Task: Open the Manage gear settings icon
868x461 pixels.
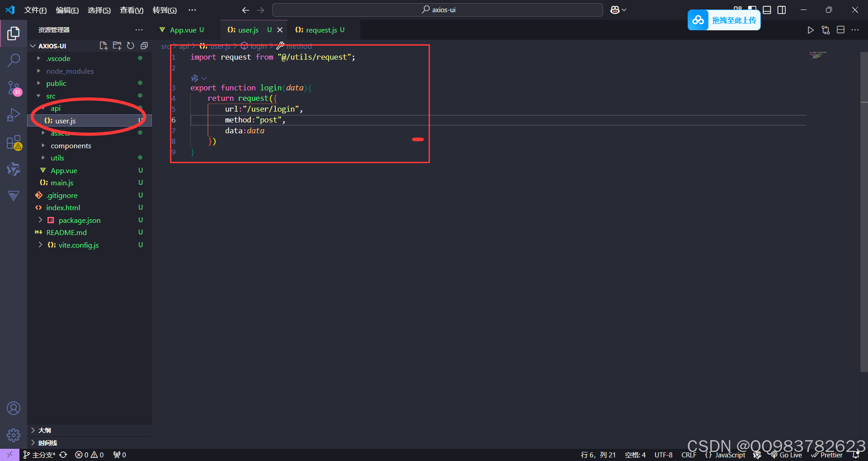Action: [14, 435]
